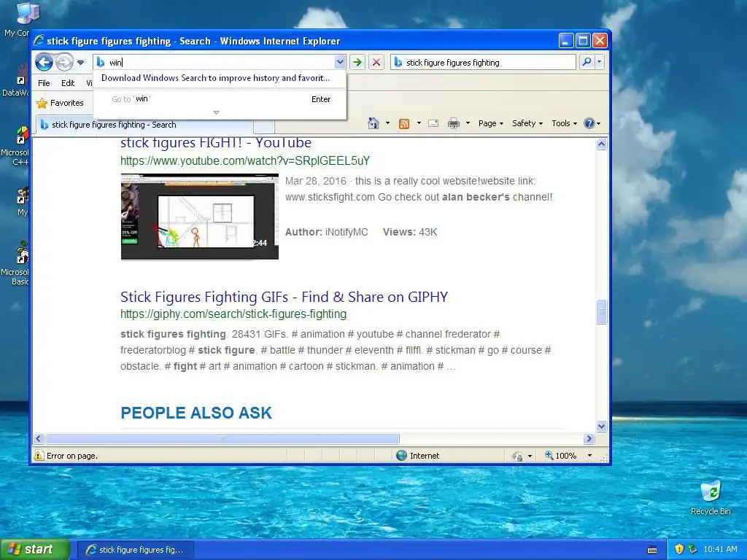This screenshot has width=747, height=560.
Task: Click the red Stop loading button
Action: pyautogui.click(x=376, y=62)
